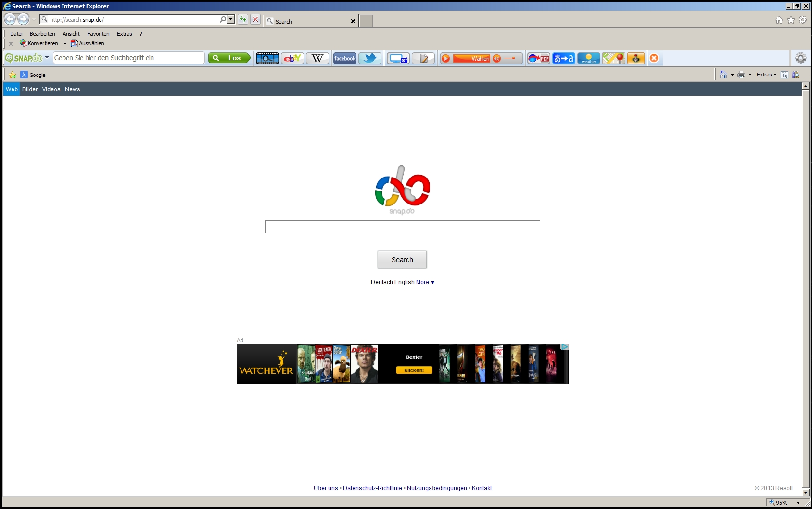Mute the radio player speaker icon
Screen dimensions: 812x509
pos(497,58)
